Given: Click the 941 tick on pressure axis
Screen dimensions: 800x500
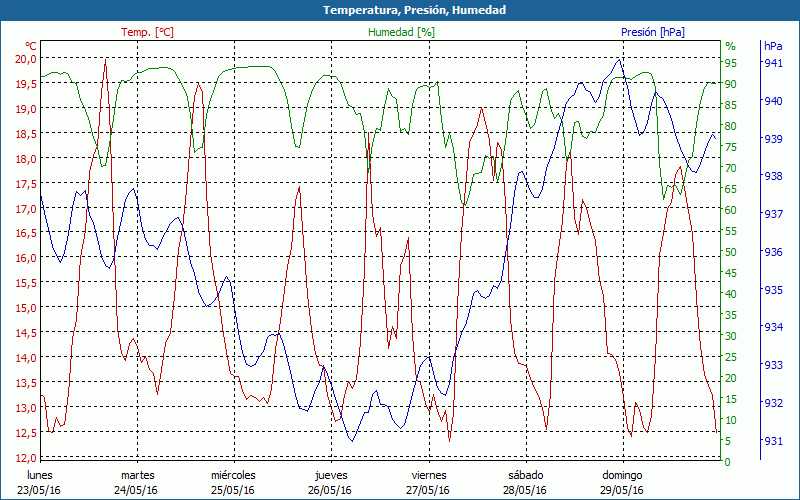Looking at the screenshot, I should (x=773, y=63).
